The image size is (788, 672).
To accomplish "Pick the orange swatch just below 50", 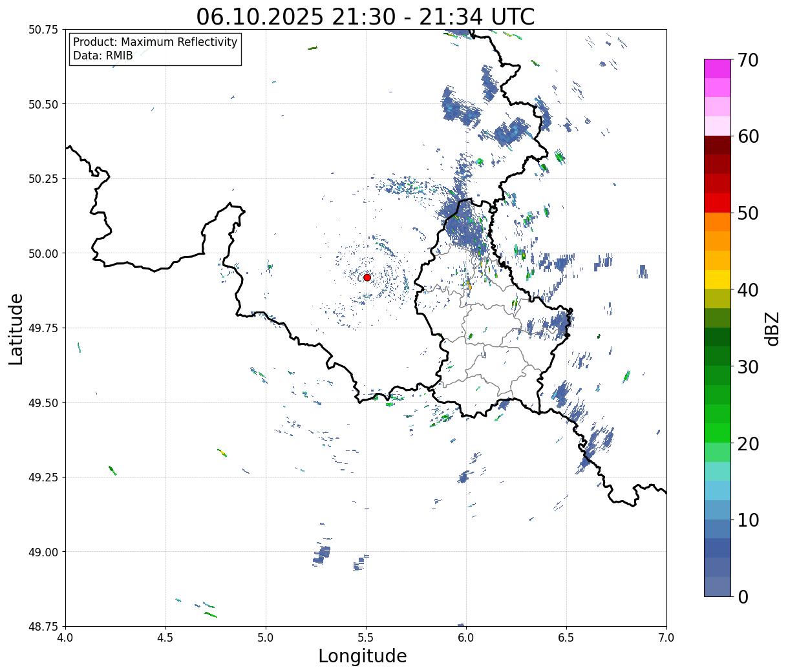I will (x=718, y=222).
